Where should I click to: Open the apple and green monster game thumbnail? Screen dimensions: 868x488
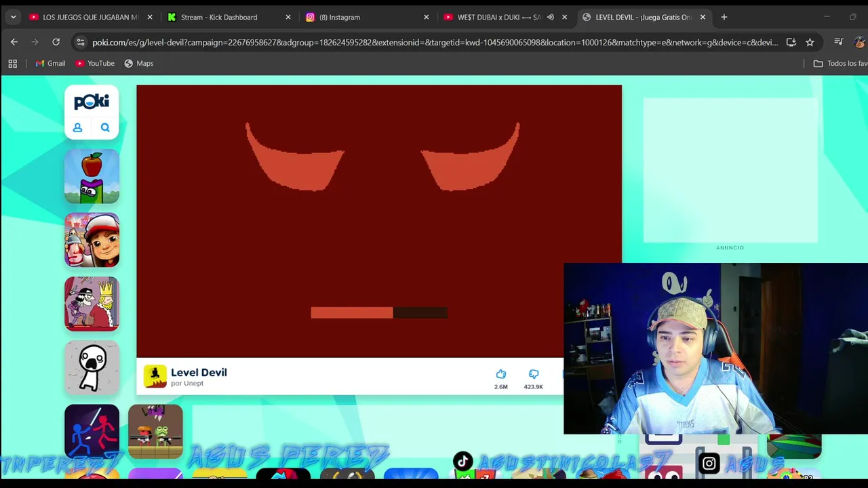pyautogui.click(x=92, y=176)
